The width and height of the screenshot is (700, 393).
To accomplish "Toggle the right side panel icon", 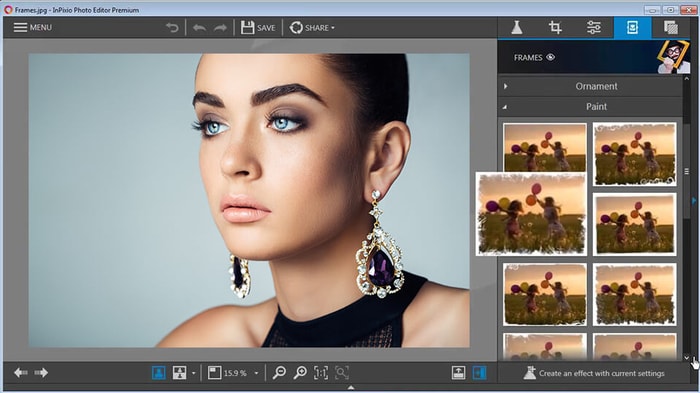I will [479, 372].
